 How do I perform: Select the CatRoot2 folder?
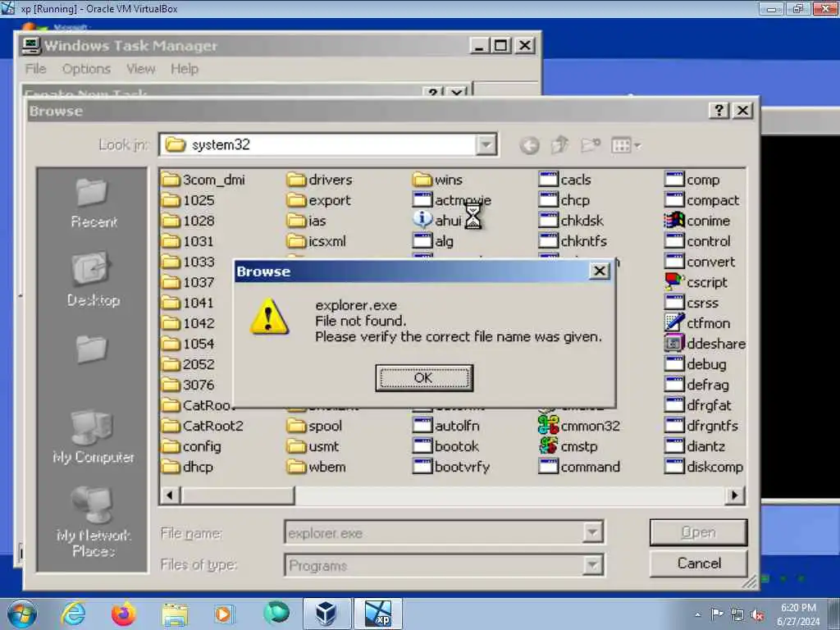[x=203, y=426]
